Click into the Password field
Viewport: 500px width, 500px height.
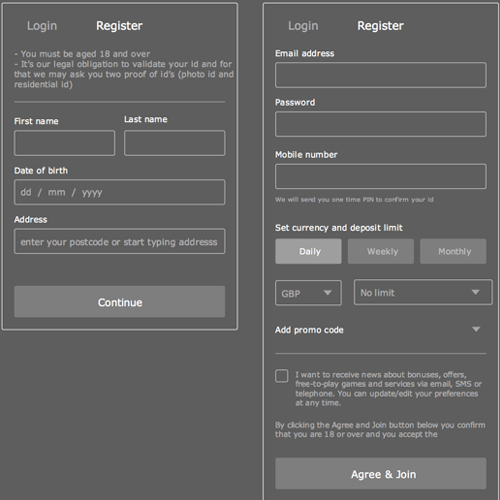[x=381, y=124]
